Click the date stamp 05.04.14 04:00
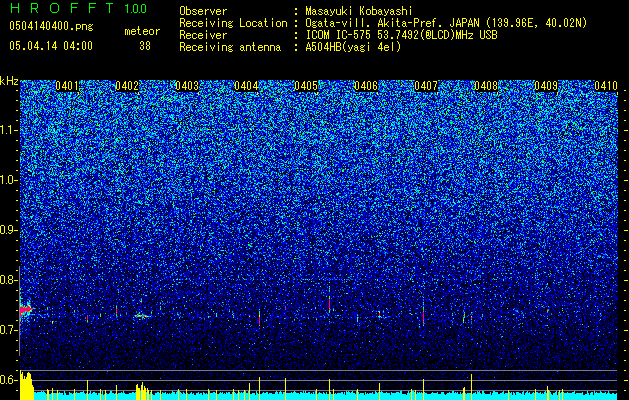Viewport: 629px width, 400px height. point(51,46)
